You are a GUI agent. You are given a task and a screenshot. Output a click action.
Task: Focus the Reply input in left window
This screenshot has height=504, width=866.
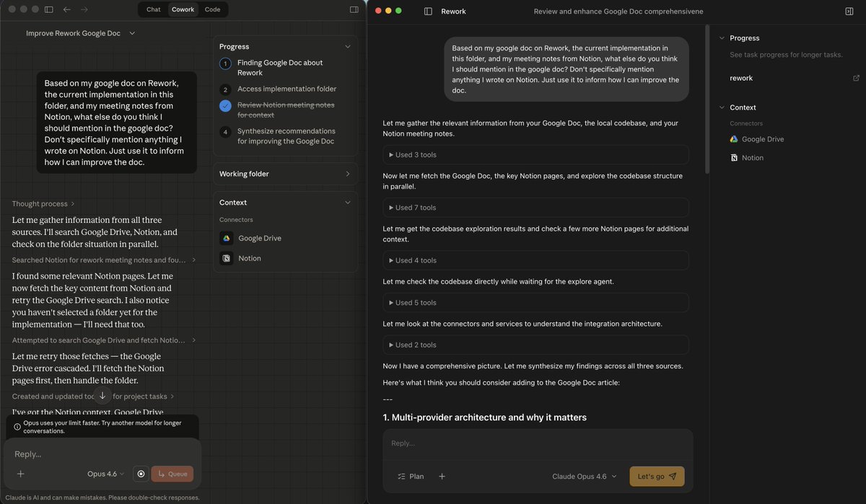(x=102, y=454)
